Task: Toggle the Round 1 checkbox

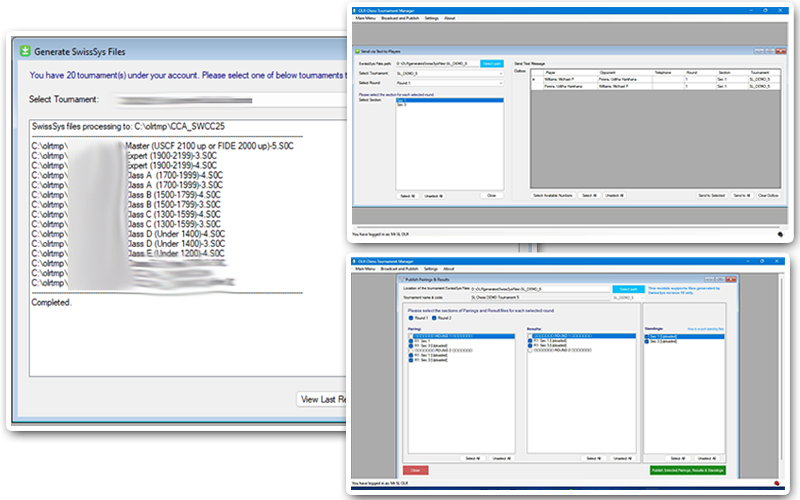Action: [411, 318]
